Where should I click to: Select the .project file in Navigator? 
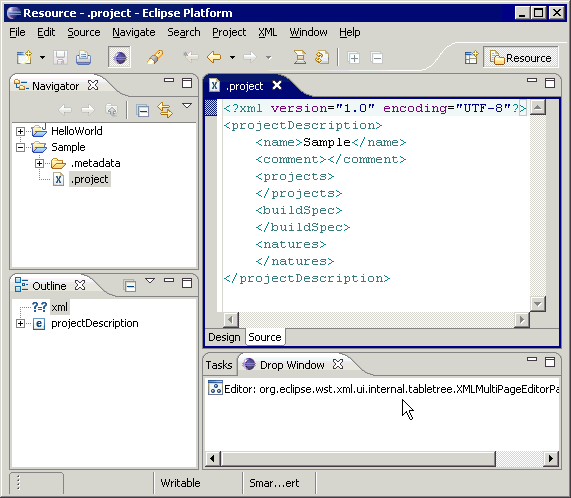point(90,179)
